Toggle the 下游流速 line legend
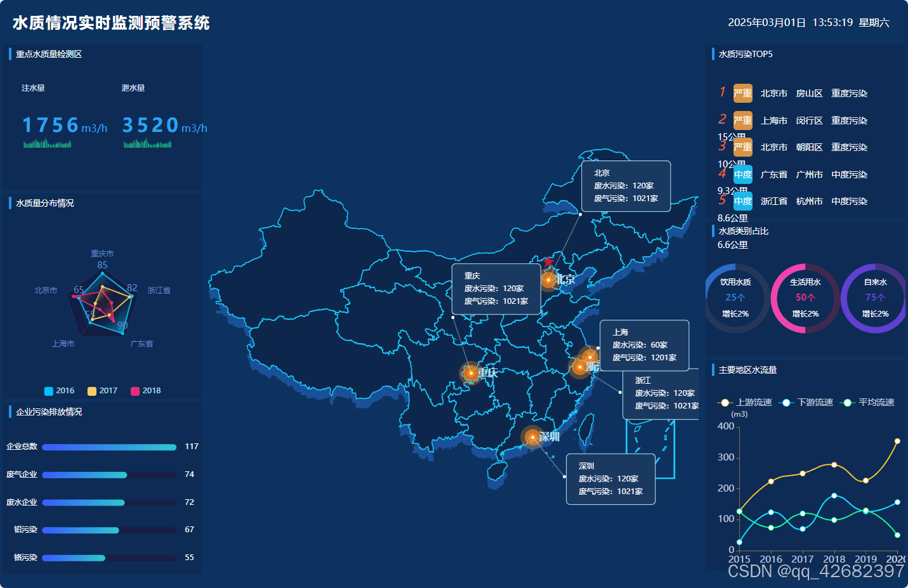Screen dimensions: 908x588 (x=806, y=402)
